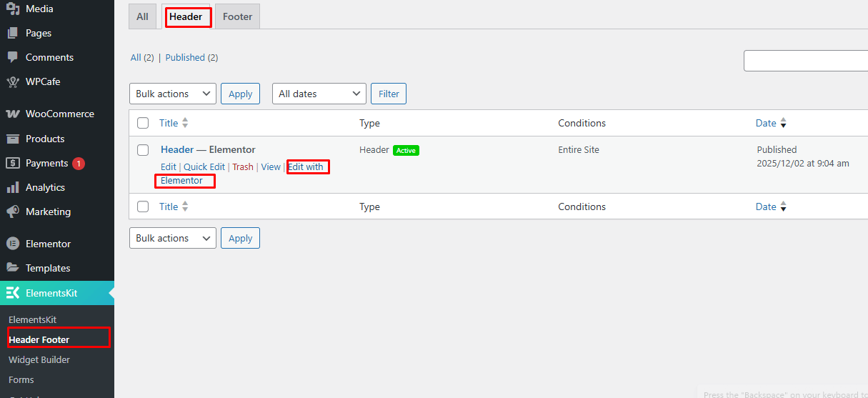Screen dimensions: 868x398
Task: Open the Elementor sidebar icon
Action: (x=12, y=244)
